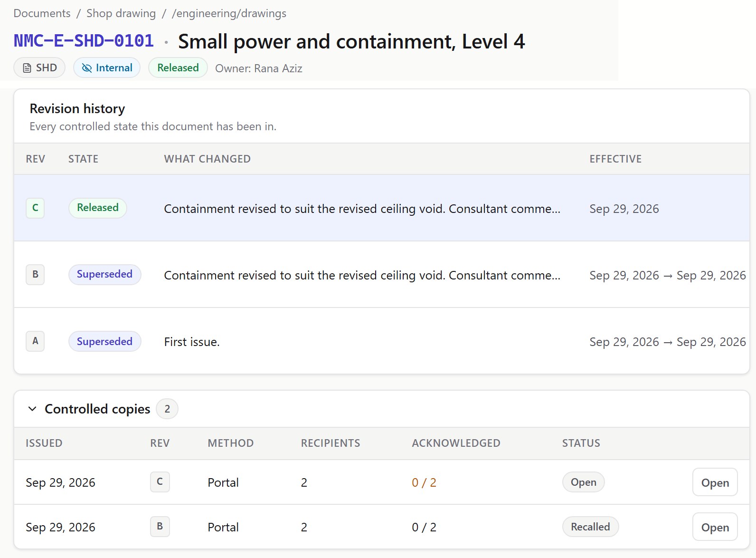
Task: Open the Documents breadcrumb link
Action: point(42,13)
